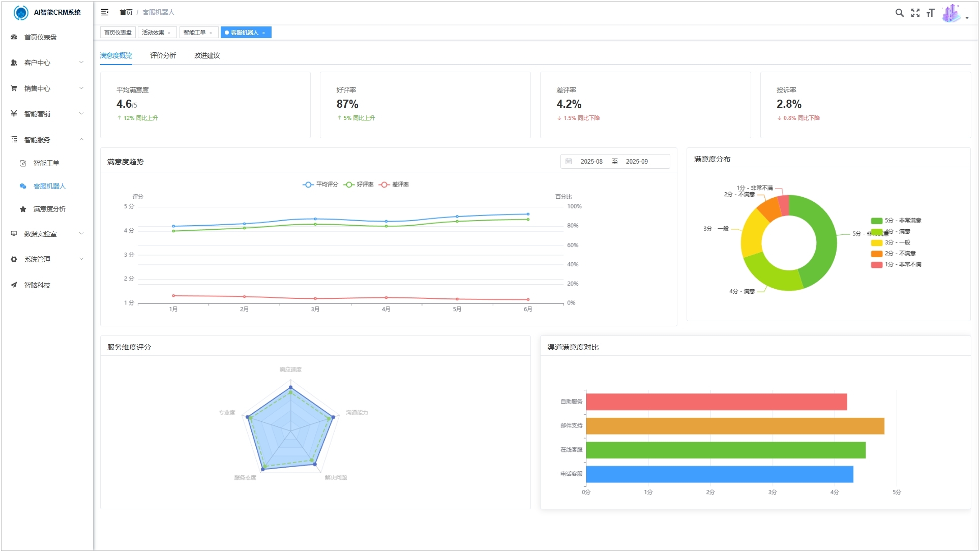Toggle 差评率 legend series
This screenshot has width=980, height=553.
394,185
